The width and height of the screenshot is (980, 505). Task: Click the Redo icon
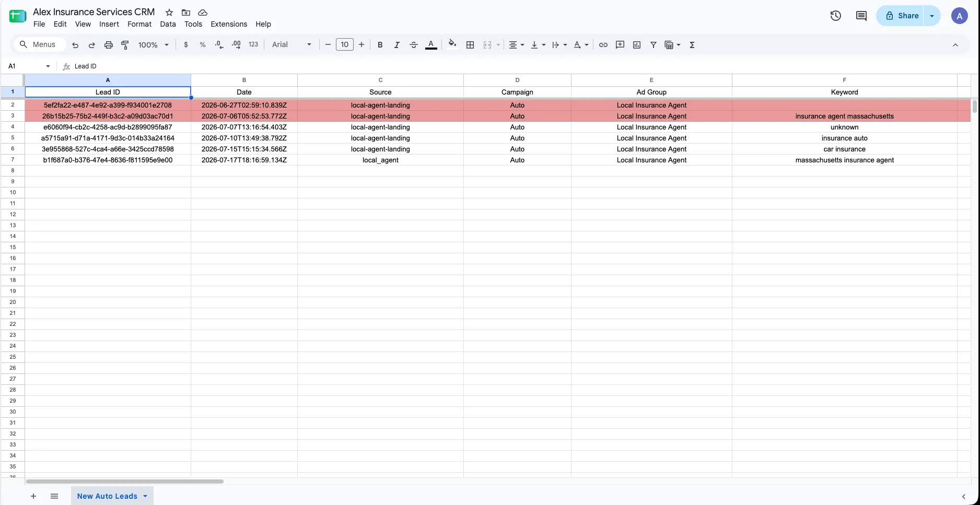92,45
